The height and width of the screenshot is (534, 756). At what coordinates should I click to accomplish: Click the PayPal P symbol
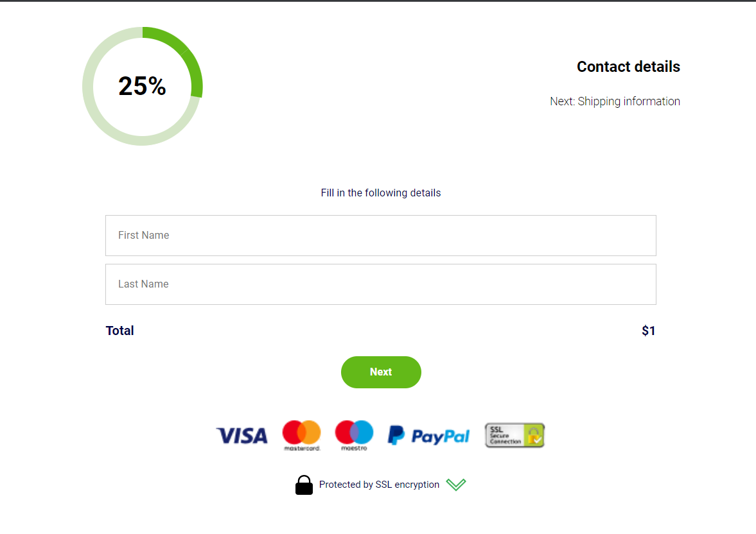coord(396,435)
